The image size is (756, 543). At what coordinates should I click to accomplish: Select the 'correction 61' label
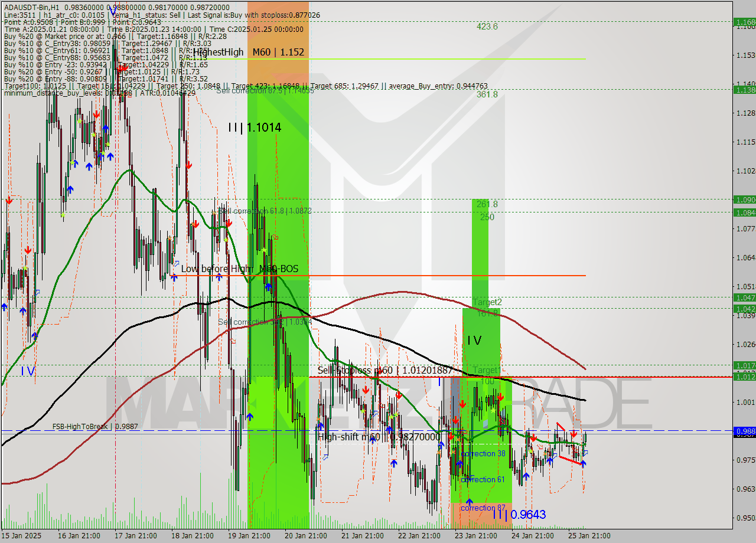click(483, 479)
